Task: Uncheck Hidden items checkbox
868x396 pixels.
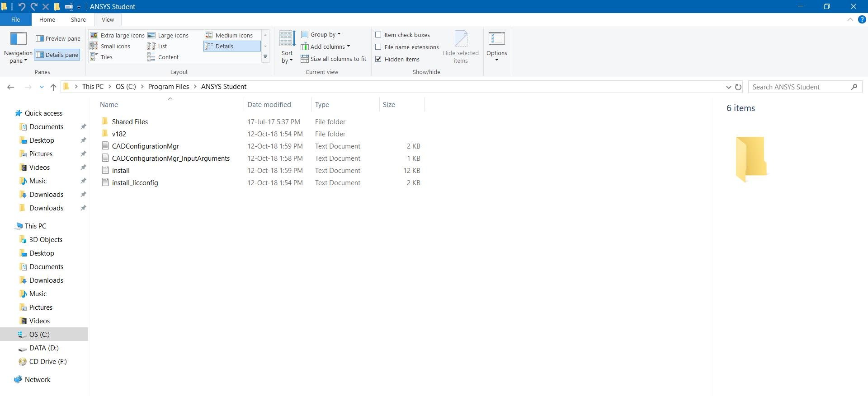Action: pyautogui.click(x=378, y=59)
